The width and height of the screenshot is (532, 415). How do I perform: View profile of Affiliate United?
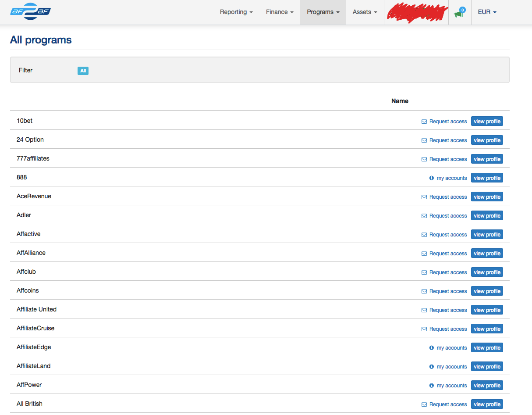487,310
